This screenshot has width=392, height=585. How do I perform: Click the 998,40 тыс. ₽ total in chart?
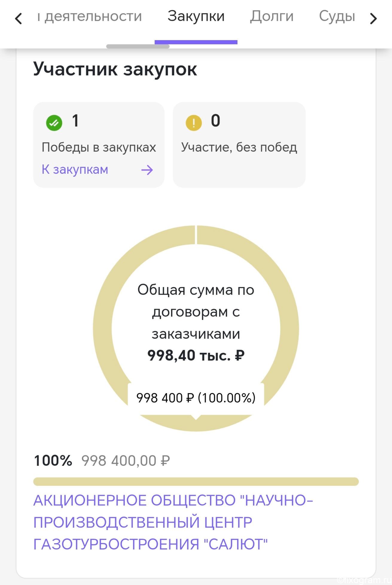pos(196,356)
